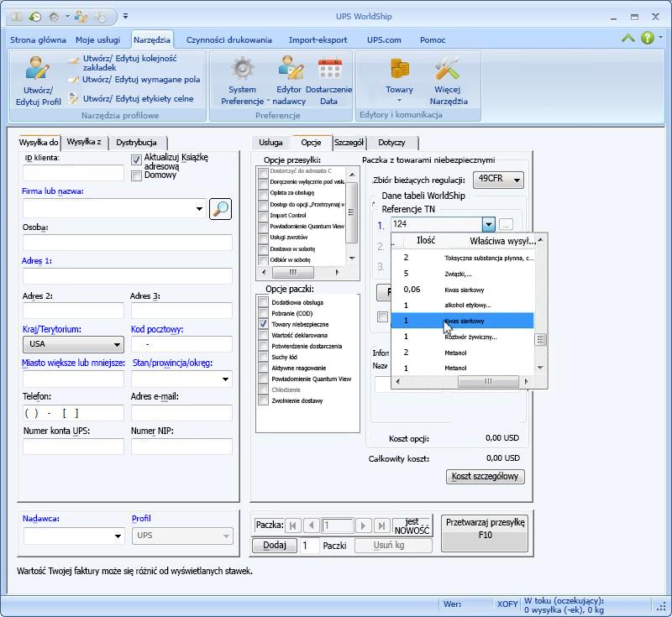
Task: Open Utwórz/Edytuj Profil editor
Action: [x=38, y=81]
